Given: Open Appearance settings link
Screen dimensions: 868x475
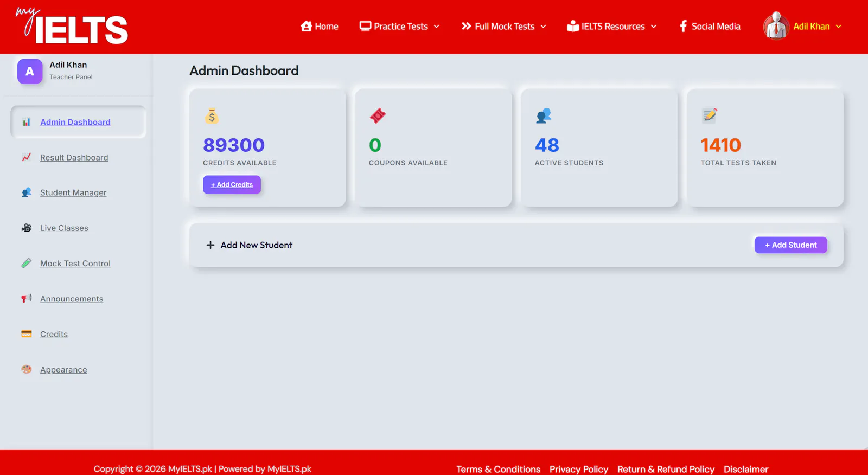Looking at the screenshot, I should click(x=63, y=370).
